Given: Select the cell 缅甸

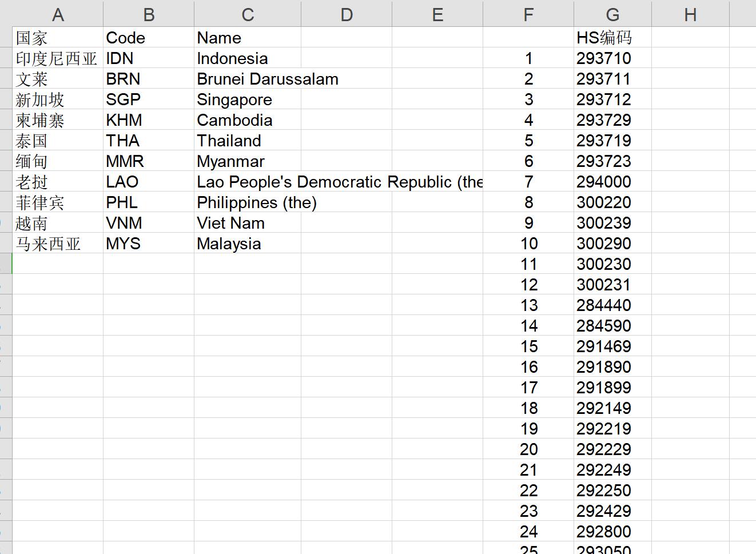Looking at the screenshot, I should coord(58,161).
